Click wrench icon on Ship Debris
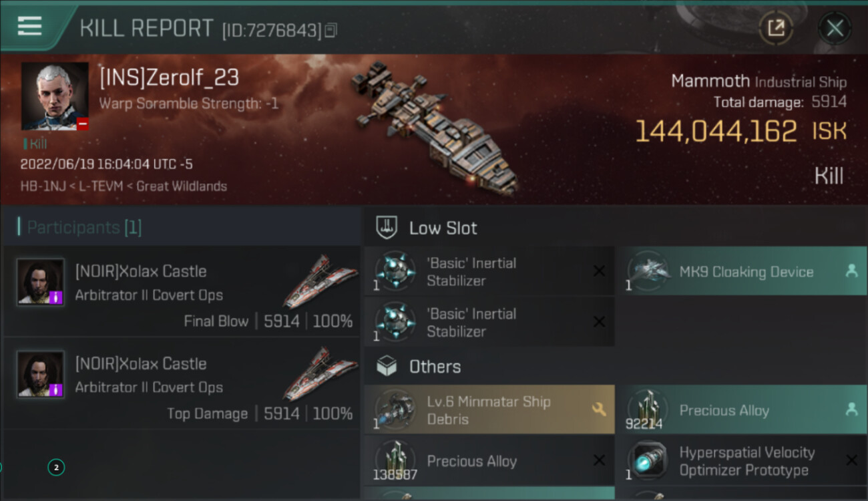 pyautogui.click(x=598, y=409)
